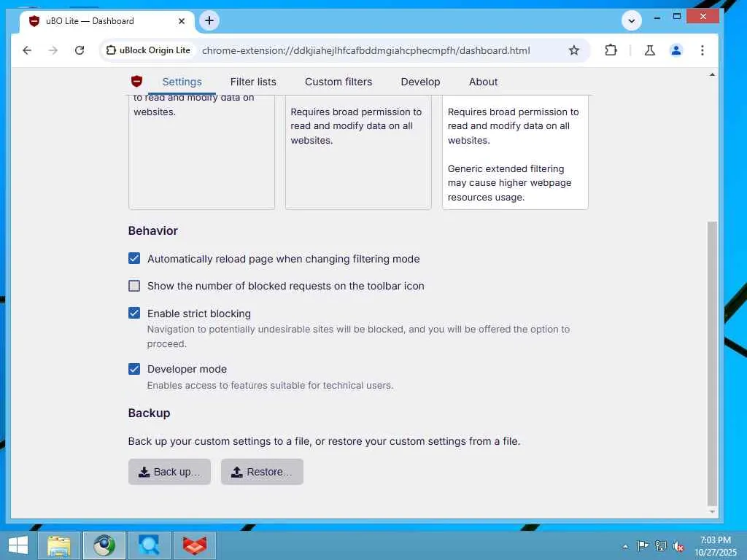
Task: Select the filtering mode card mentioning generic extended filtering
Action: pos(515,152)
